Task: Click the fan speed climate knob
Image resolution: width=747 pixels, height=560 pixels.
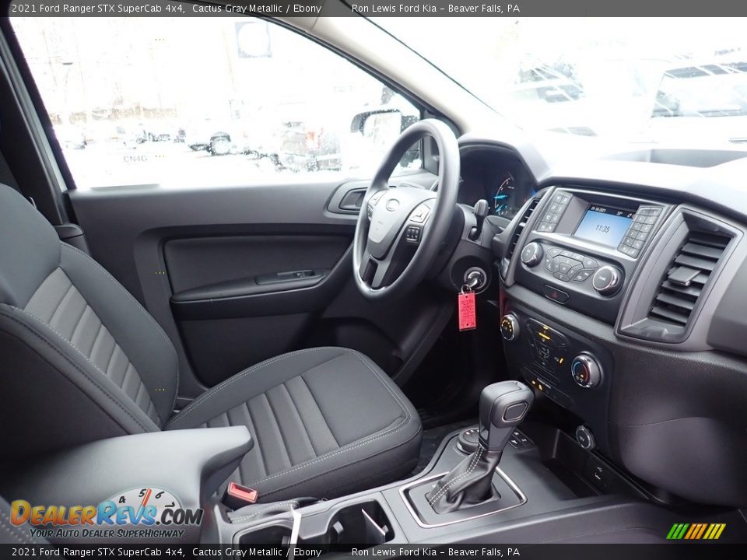Action: pyautogui.click(x=510, y=327)
